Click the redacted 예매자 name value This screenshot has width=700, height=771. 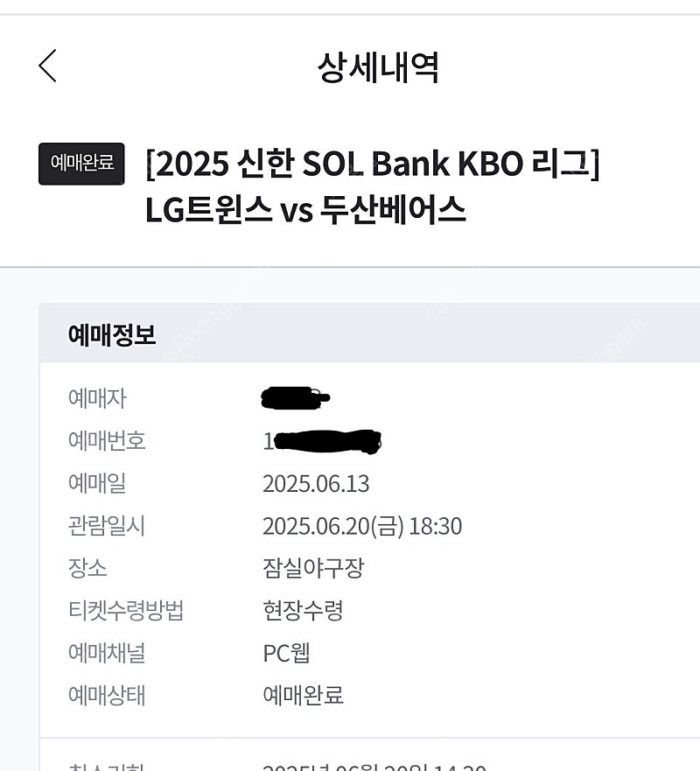(x=296, y=398)
